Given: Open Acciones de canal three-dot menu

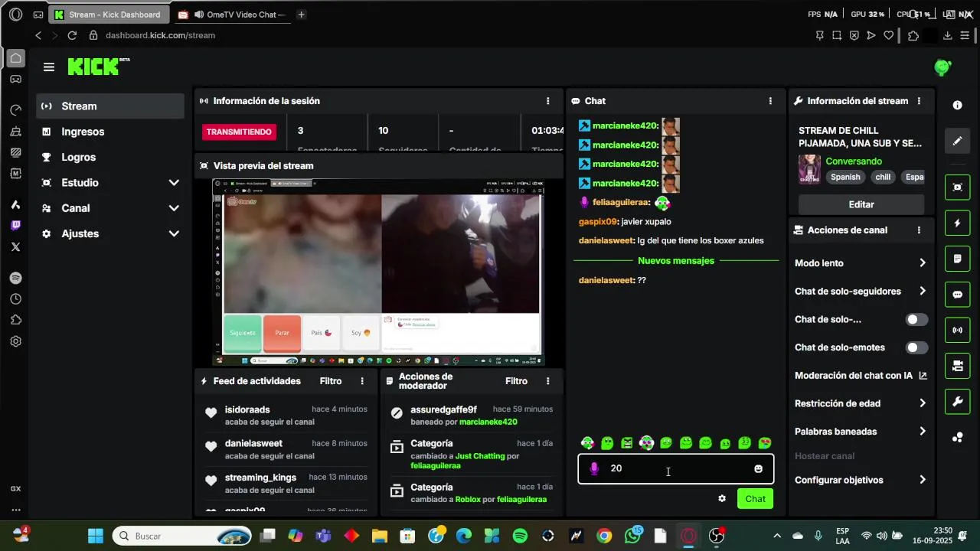Looking at the screenshot, I should pos(919,230).
